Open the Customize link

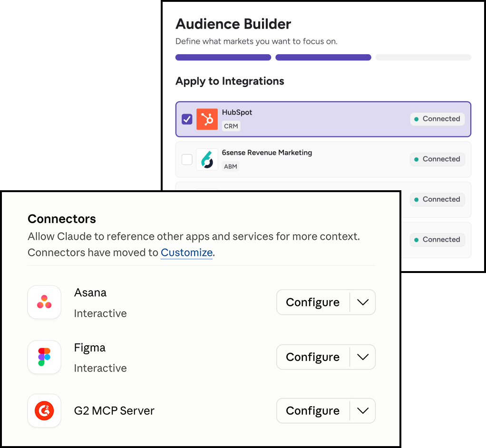click(x=186, y=253)
